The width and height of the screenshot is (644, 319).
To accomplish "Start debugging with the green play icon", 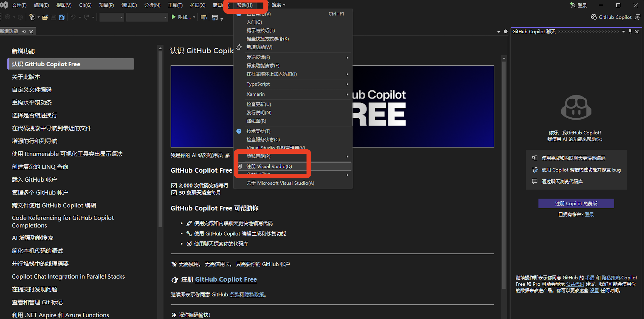I will click(x=173, y=17).
